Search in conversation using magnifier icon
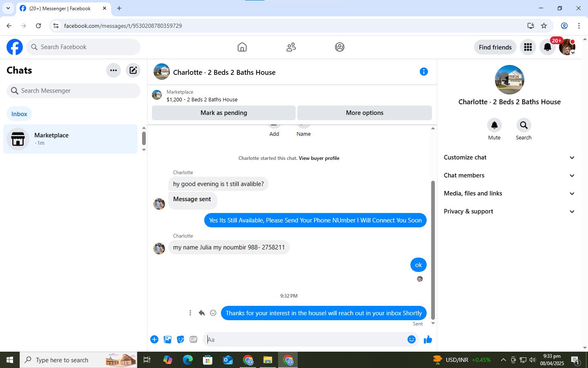 (523, 125)
